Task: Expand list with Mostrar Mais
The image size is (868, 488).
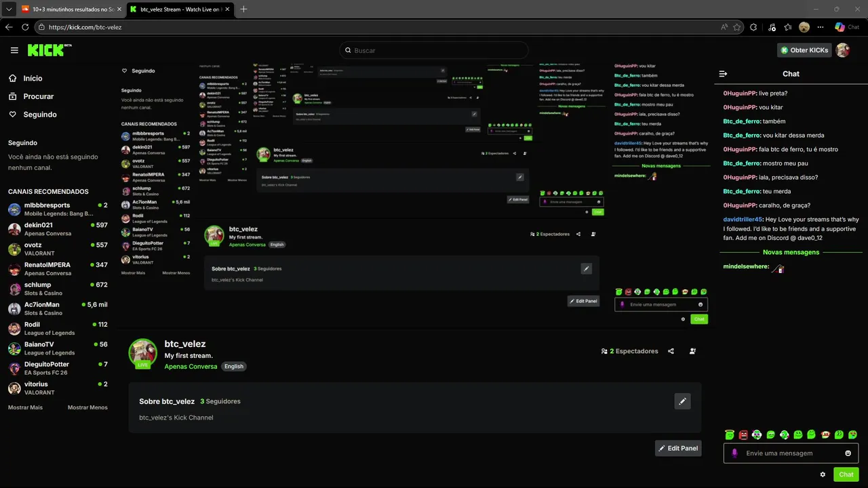Action: tap(25, 407)
